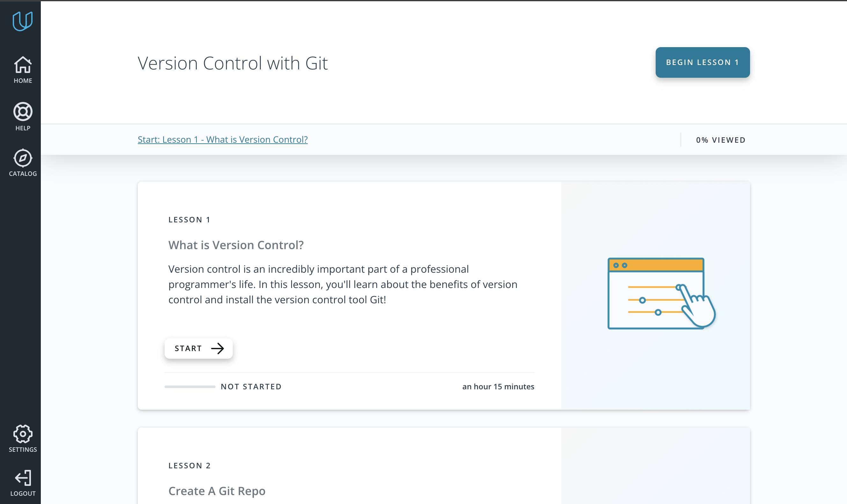Select the 'What is Version Control?' lesson heading
This screenshot has width=847, height=504.
pos(236,245)
